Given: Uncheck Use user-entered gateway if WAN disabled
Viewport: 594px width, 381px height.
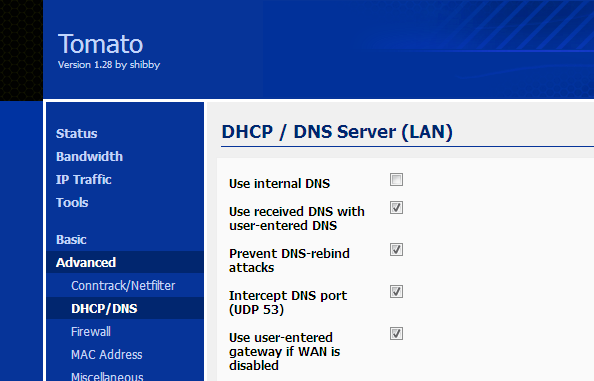Looking at the screenshot, I should click(x=396, y=334).
